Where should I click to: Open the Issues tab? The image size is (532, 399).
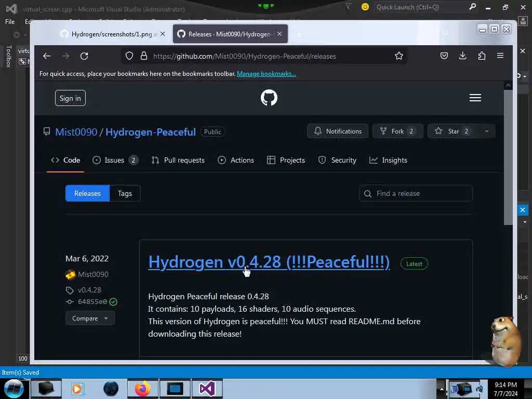[x=115, y=160]
